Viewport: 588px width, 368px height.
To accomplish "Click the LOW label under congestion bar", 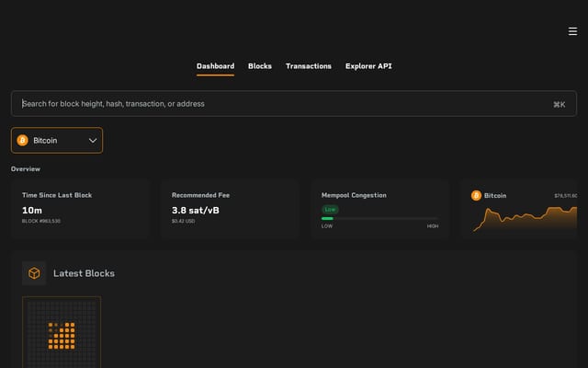I will pyautogui.click(x=327, y=226).
